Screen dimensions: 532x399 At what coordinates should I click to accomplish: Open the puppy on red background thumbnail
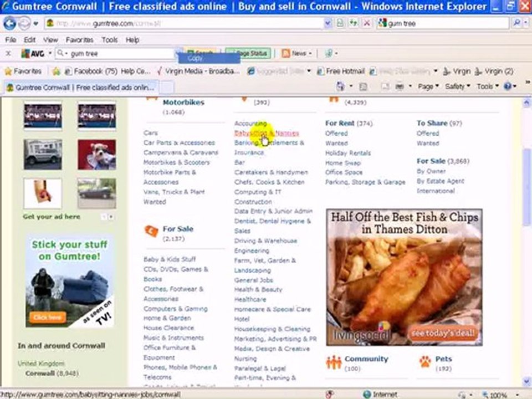click(96, 155)
